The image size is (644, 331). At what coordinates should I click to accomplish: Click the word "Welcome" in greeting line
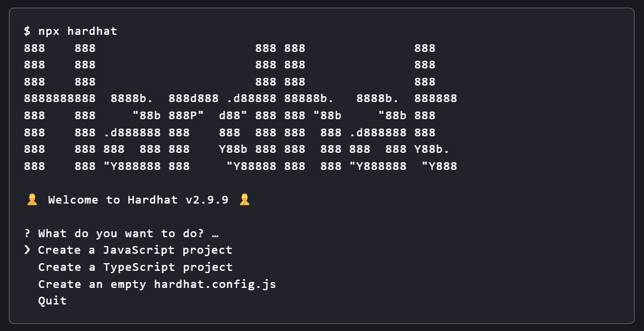pos(73,200)
